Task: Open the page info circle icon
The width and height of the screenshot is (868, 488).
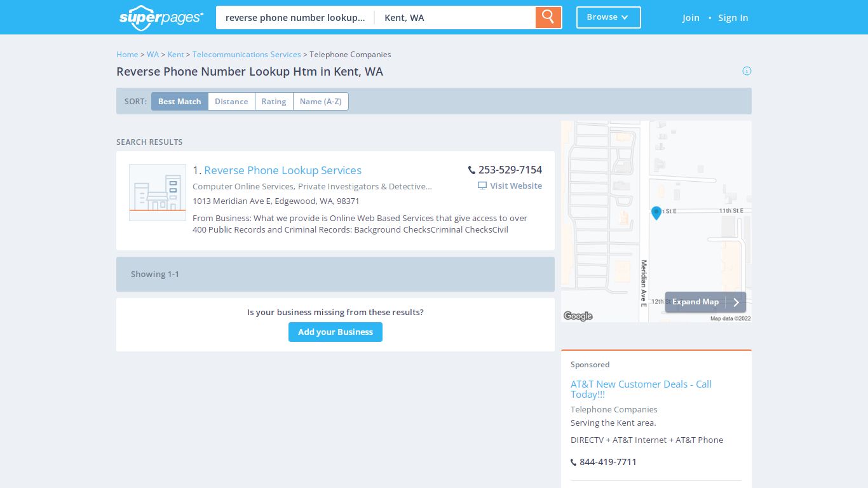Action: pos(747,71)
